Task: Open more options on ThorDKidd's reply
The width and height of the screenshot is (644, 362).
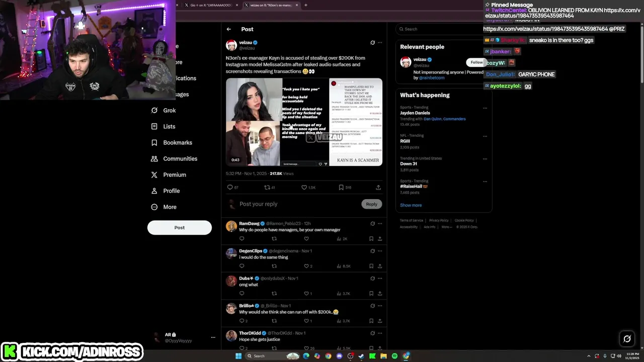Action: [380, 333]
